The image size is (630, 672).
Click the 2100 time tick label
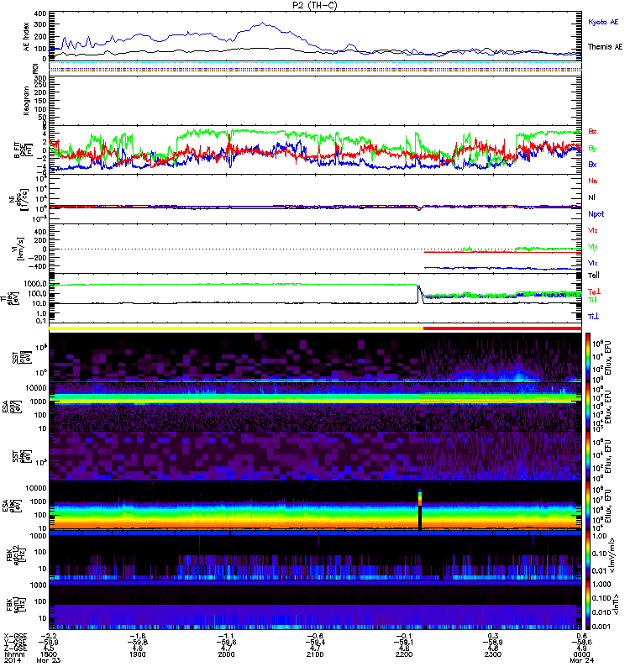tap(315, 654)
